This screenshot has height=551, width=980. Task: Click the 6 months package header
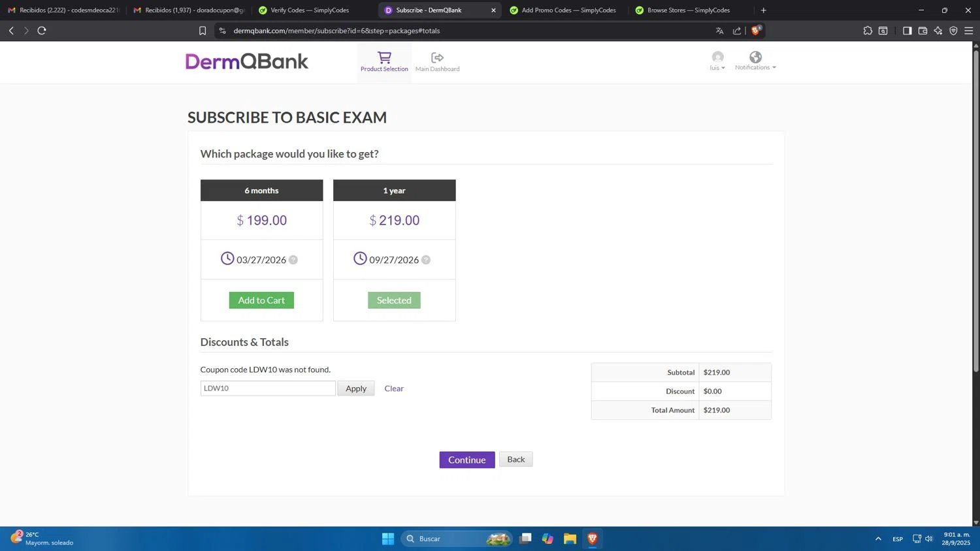[x=261, y=191]
